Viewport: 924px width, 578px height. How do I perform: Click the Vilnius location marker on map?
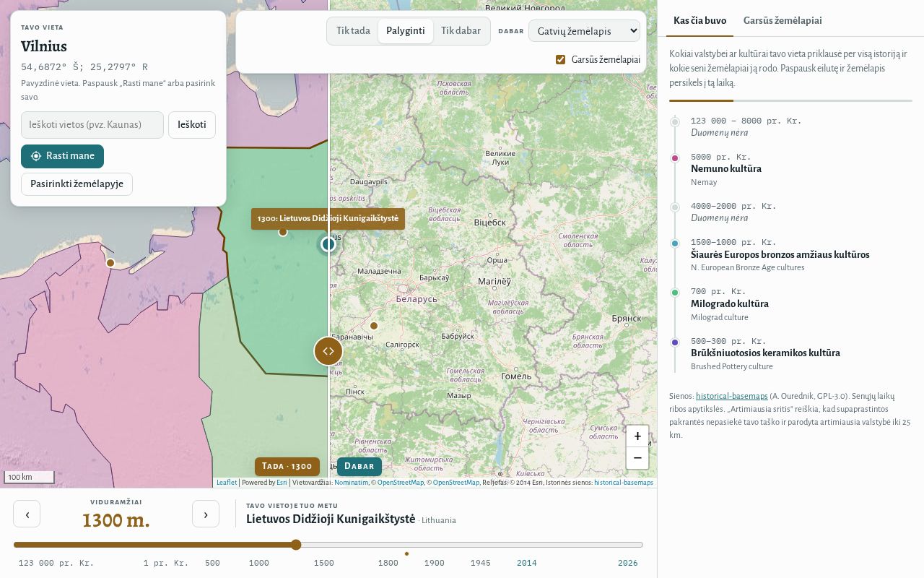[x=328, y=244]
